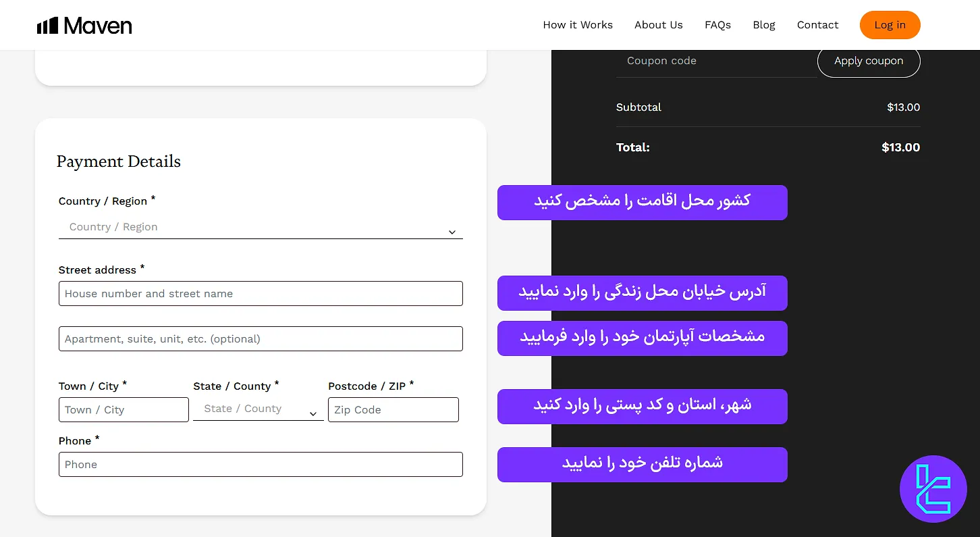Open the Contact page
Screen dimensions: 980x537
817,25
